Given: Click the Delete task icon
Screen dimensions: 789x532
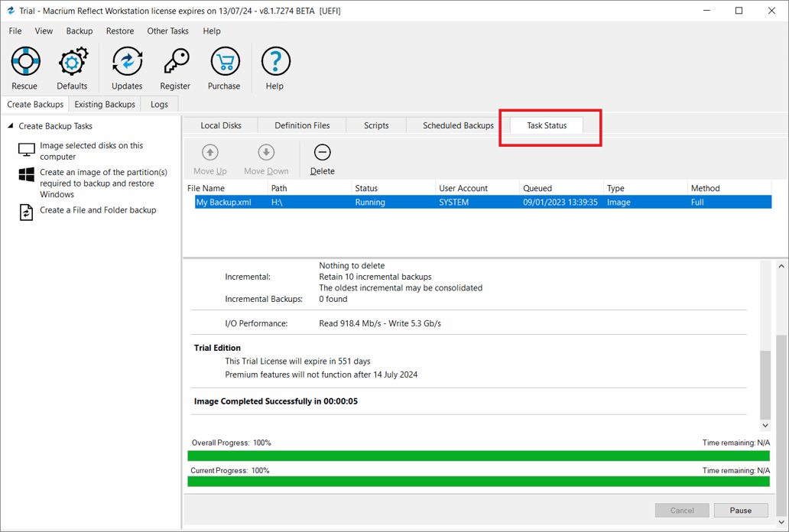Looking at the screenshot, I should click(322, 158).
